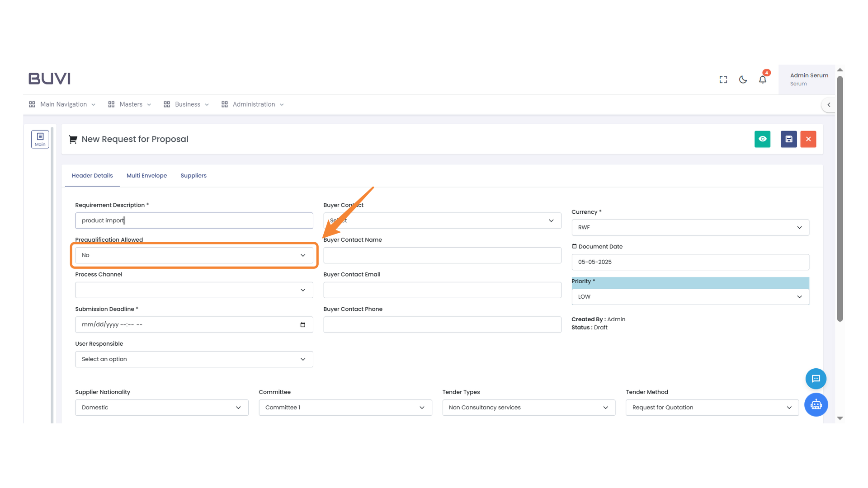The image size is (868, 488).
Task: Click the page vertical scrollbar
Action: tap(840, 199)
